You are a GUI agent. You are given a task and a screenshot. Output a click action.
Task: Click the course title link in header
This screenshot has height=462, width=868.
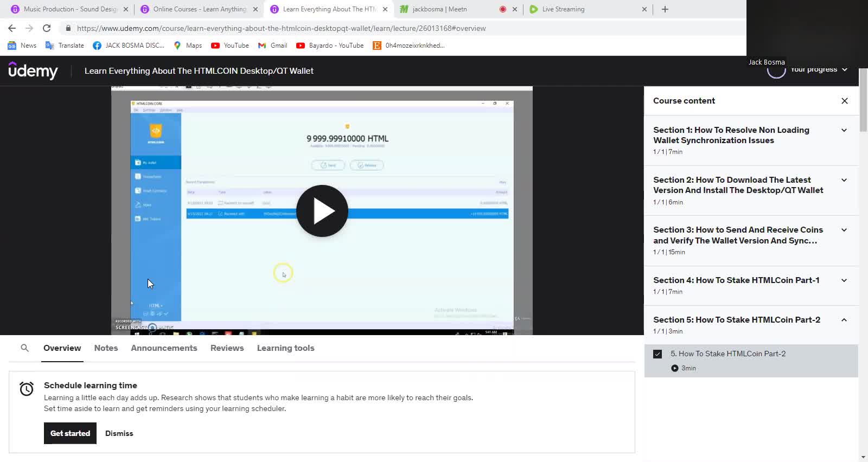tap(199, 71)
